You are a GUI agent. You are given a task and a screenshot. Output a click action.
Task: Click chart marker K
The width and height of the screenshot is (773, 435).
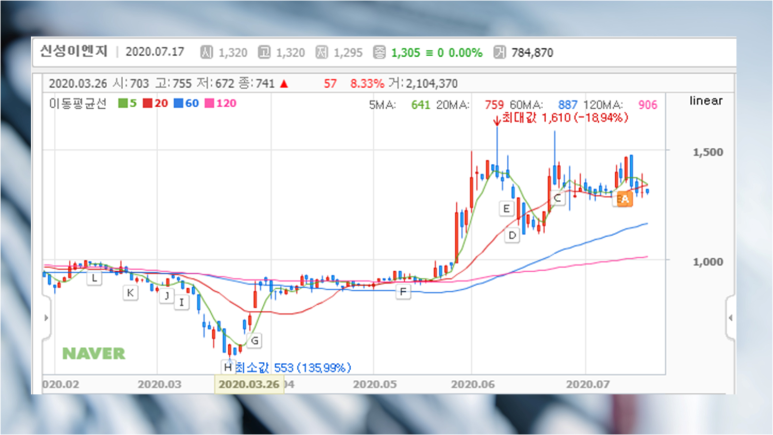click(130, 292)
